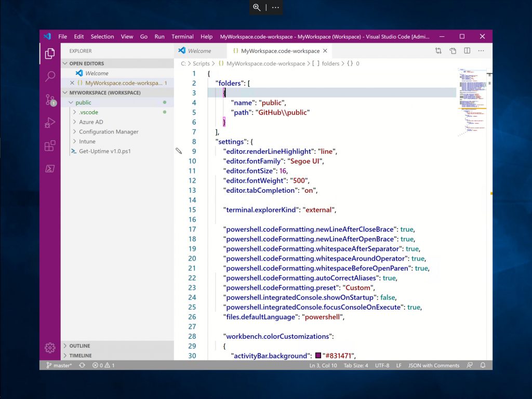Change the UTF-8 encoding

[382, 365]
